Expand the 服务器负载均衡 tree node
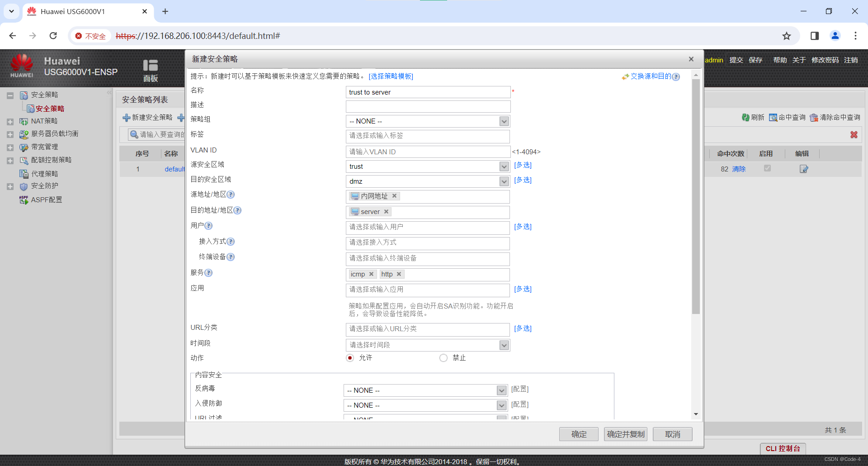This screenshot has height=466, width=868. [x=10, y=134]
